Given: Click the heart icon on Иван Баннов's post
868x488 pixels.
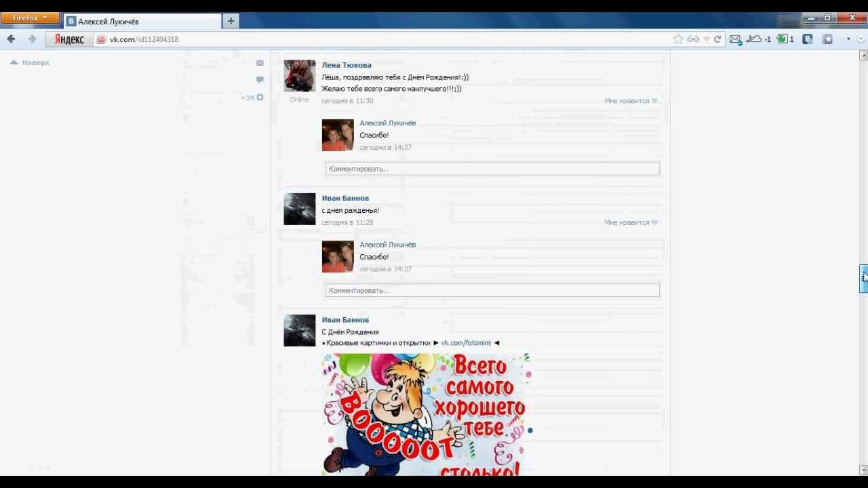Looking at the screenshot, I should pos(654,222).
